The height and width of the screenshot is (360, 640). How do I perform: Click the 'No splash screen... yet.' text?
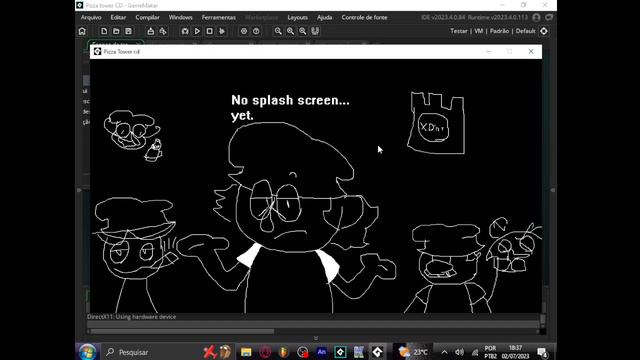290,107
